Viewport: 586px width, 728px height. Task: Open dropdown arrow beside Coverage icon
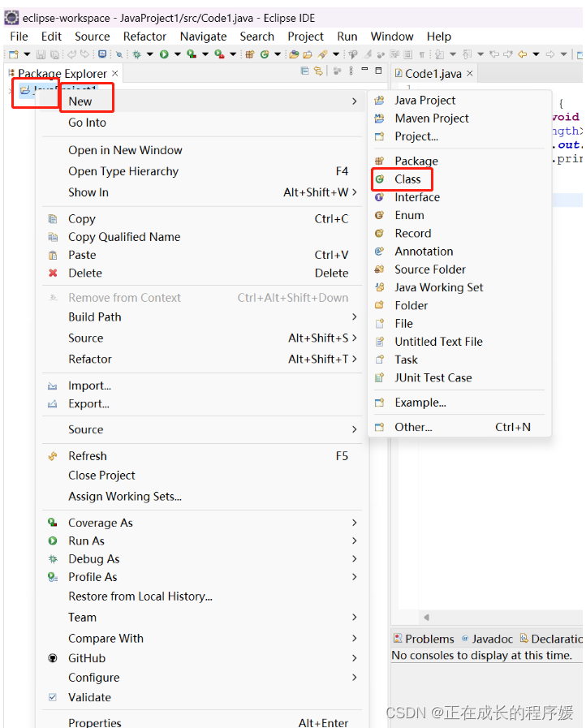click(x=205, y=54)
